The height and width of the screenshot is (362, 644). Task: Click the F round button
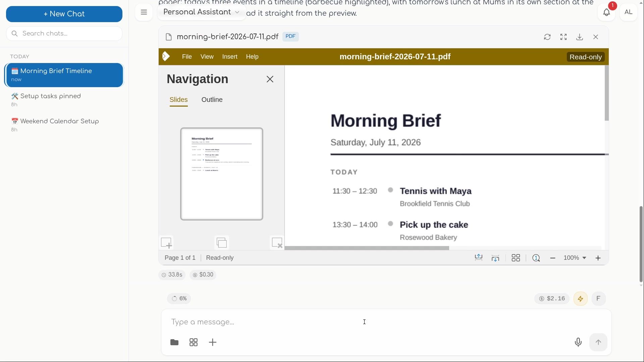(599, 299)
